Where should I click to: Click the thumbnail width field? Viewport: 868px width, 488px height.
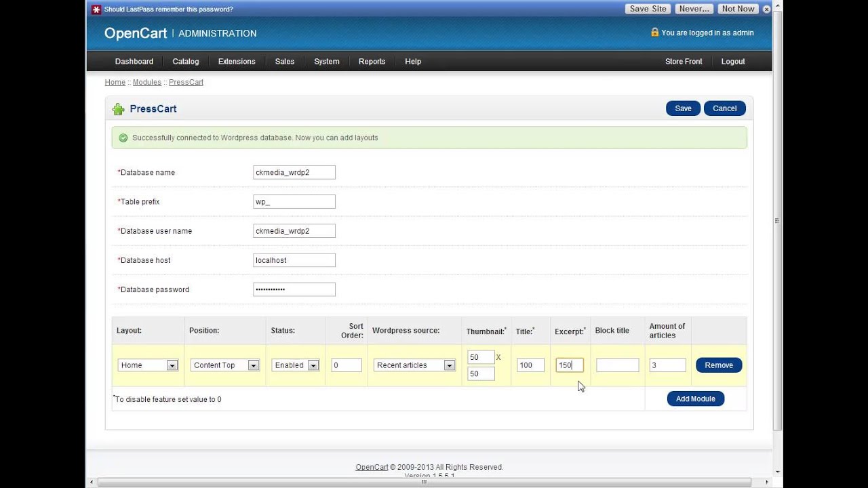pyautogui.click(x=481, y=357)
